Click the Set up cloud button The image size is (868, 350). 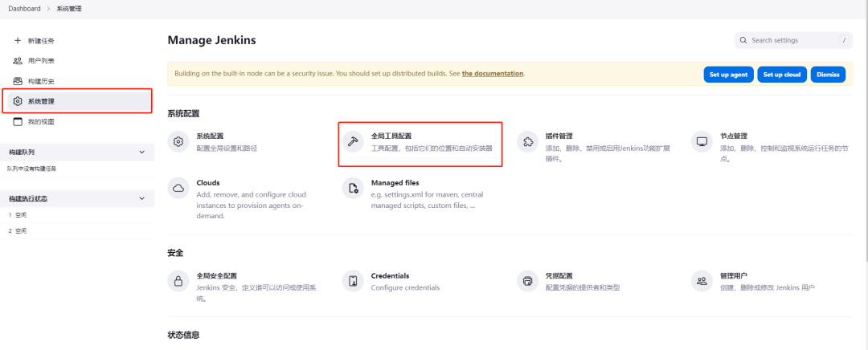tap(782, 75)
